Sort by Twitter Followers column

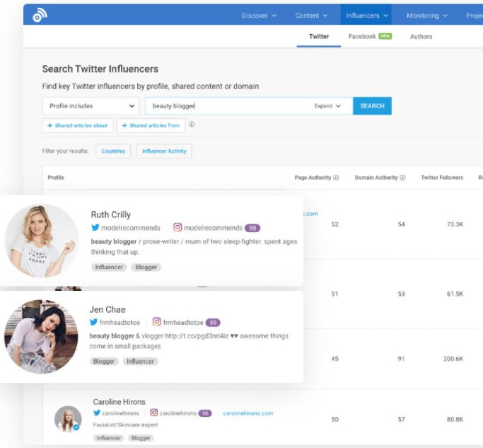pos(442,178)
